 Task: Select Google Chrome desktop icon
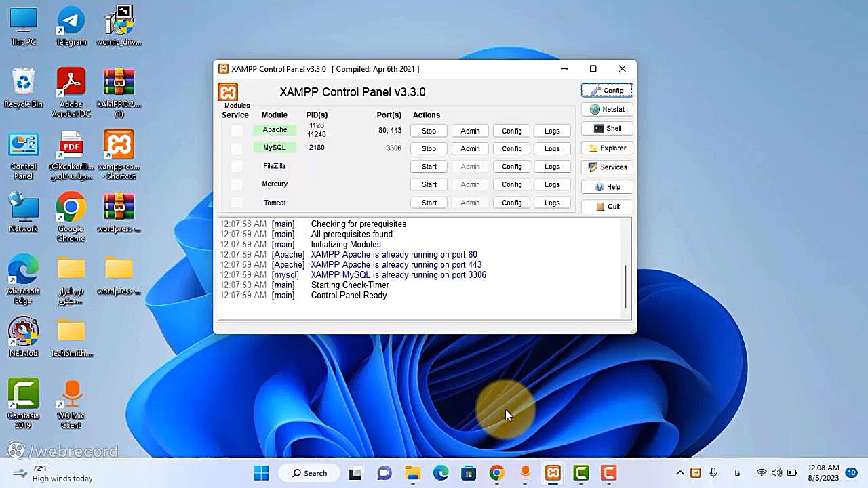click(71, 217)
